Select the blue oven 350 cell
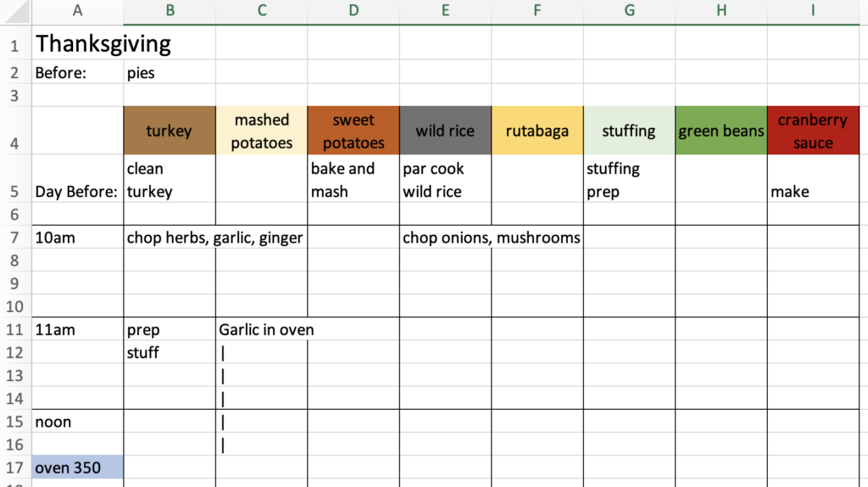This screenshot has width=868, height=487. [77, 467]
